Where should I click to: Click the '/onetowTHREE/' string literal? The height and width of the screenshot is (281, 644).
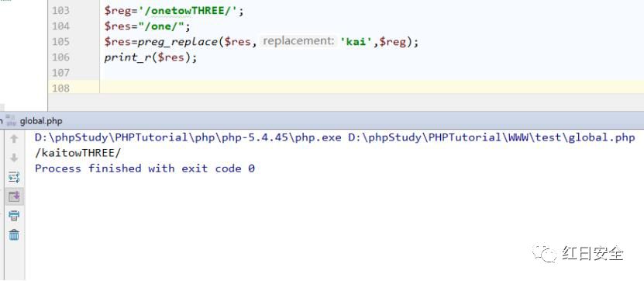[188, 10]
